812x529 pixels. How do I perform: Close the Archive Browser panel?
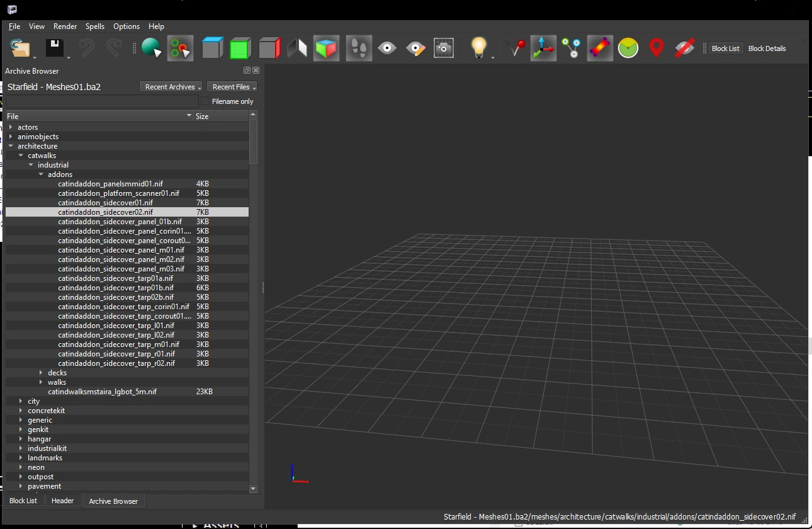tap(256, 71)
